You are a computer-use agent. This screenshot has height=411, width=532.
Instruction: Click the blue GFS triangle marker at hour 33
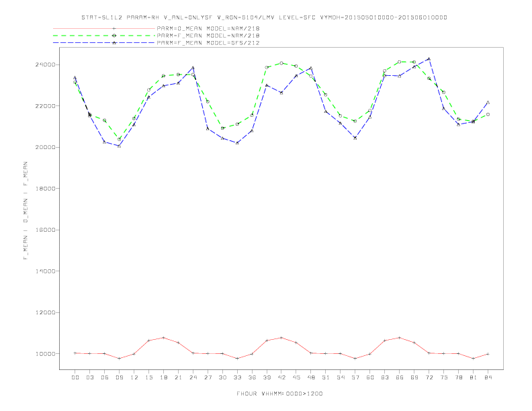pos(237,143)
